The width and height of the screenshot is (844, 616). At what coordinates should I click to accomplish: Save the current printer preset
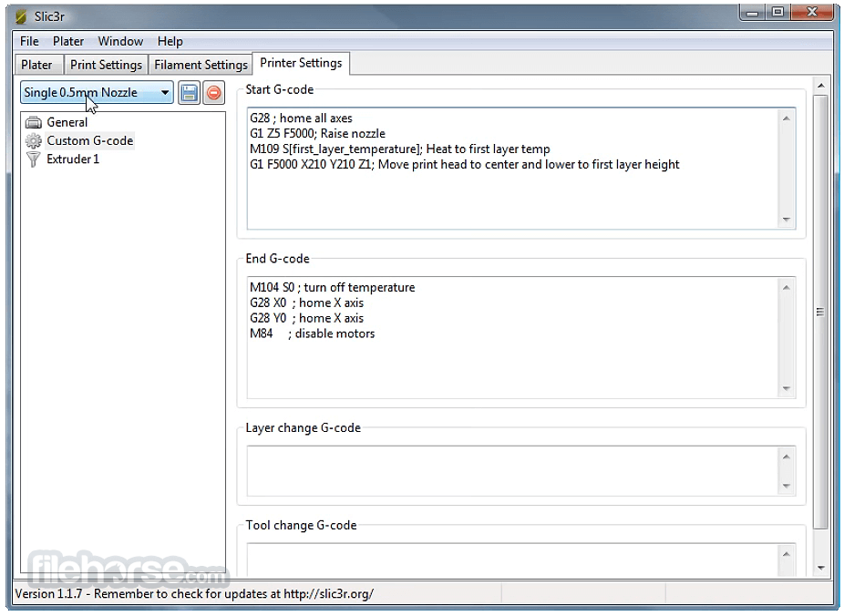189,93
